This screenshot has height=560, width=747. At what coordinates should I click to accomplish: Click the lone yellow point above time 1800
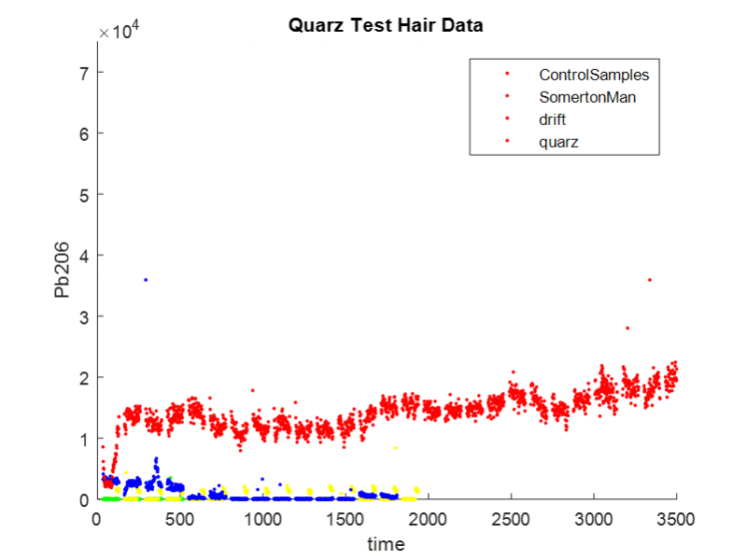click(x=395, y=449)
